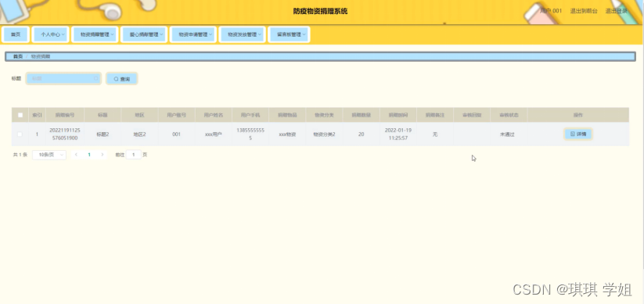Viewport: 644px width, 304px height.
Task: Click the 物资分类 column header
Action: tap(325, 116)
